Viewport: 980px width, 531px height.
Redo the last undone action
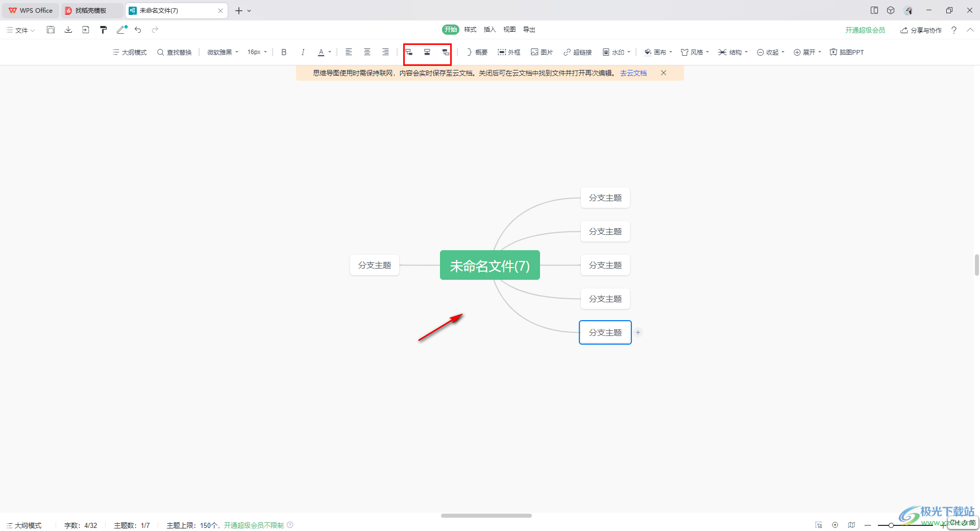[155, 30]
